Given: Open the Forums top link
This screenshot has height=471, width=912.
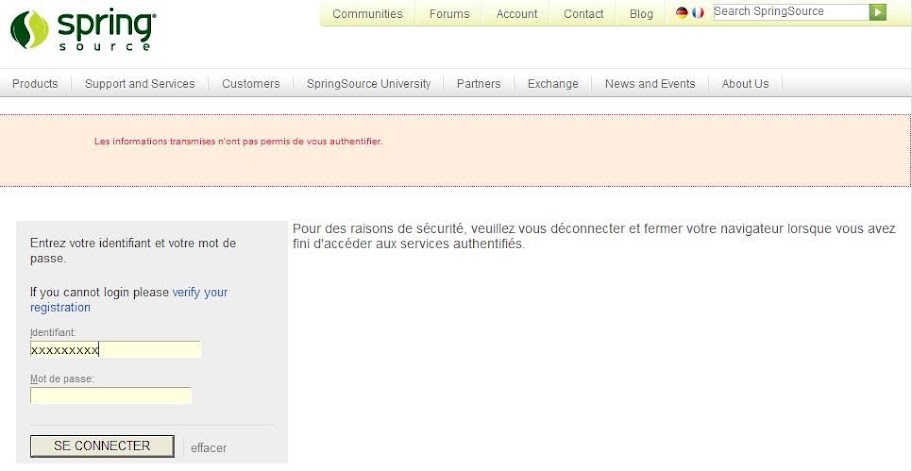Looking at the screenshot, I should (x=449, y=14).
